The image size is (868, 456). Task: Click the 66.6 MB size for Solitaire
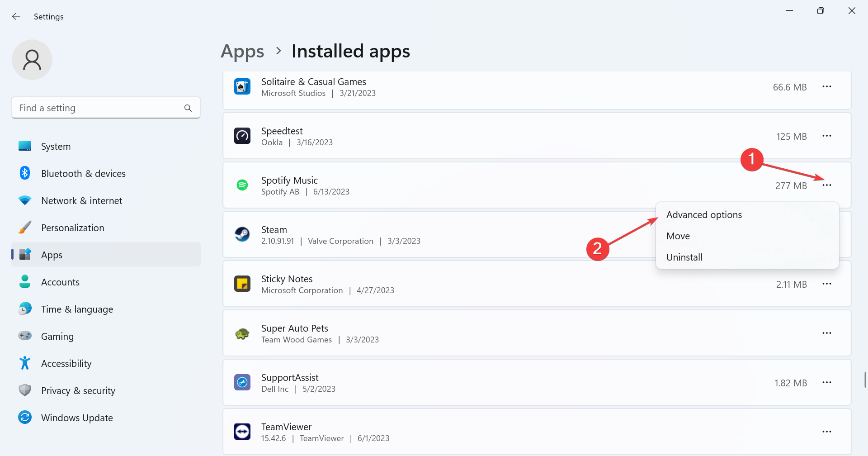790,87
